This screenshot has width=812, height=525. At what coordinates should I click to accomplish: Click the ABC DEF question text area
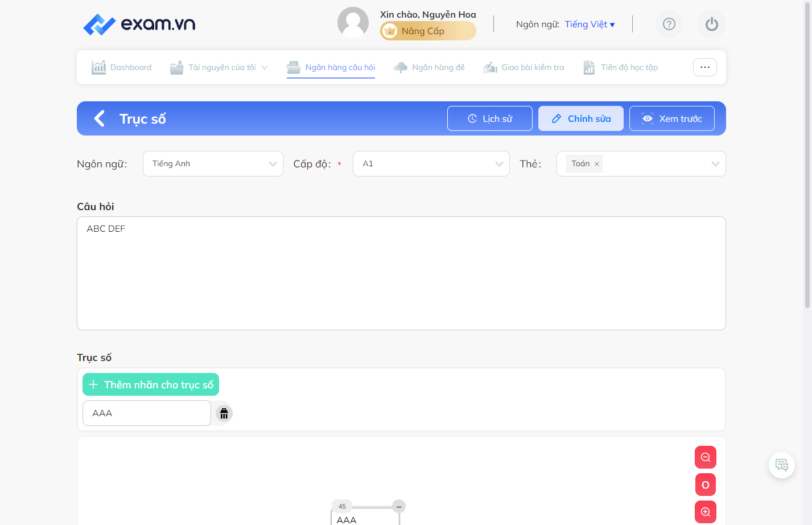coord(401,273)
